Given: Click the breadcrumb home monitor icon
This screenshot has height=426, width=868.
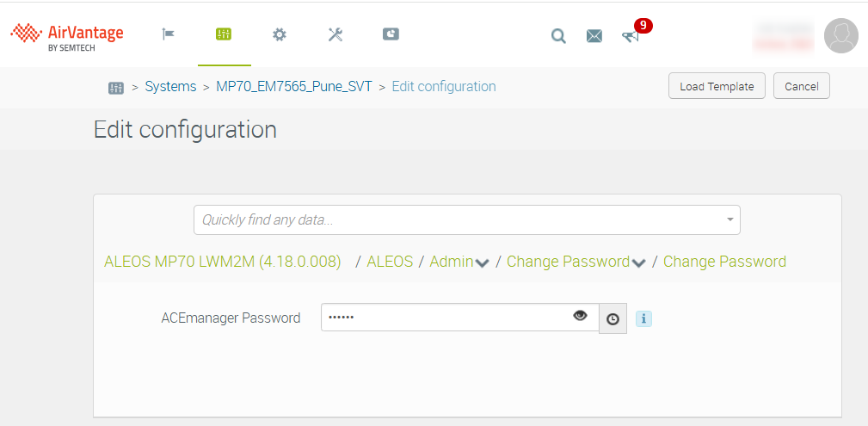Looking at the screenshot, I should pos(116,87).
